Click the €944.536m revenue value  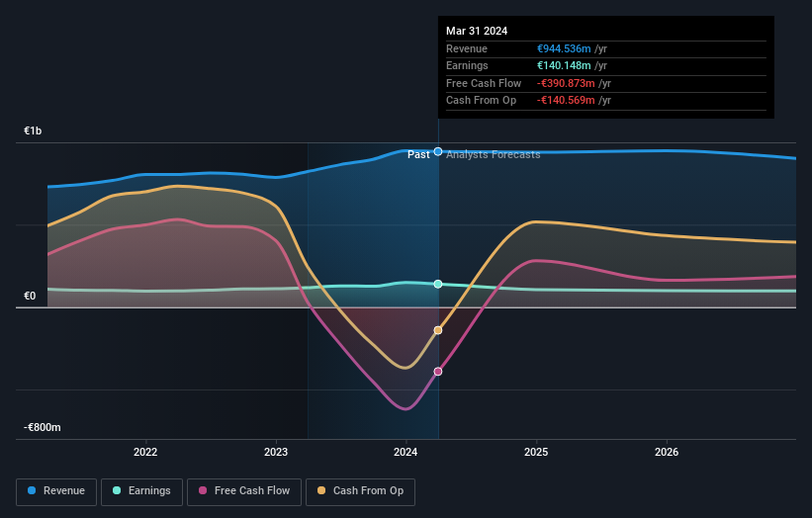pyautogui.click(x=564, y=48)
